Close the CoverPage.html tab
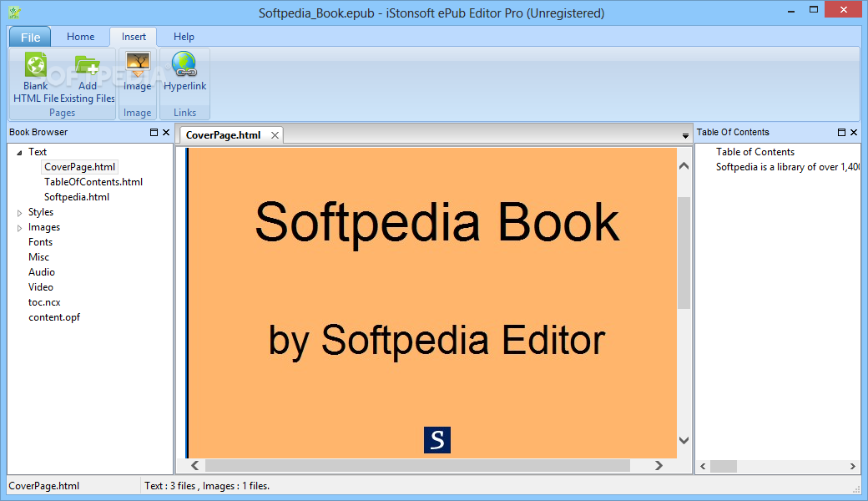Image resolution: width=868 pixels, height=501 pixels. (275, 135)
